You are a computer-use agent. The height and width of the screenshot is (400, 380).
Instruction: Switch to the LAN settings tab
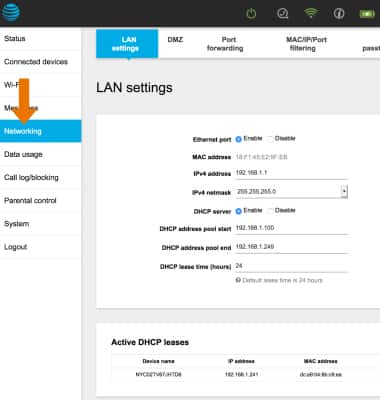tap(127, 44)
